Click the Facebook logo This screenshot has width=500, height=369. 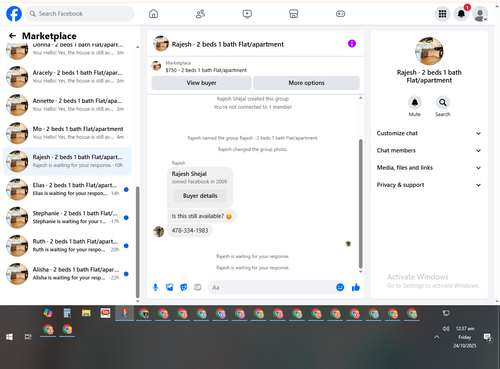(14, 14)
